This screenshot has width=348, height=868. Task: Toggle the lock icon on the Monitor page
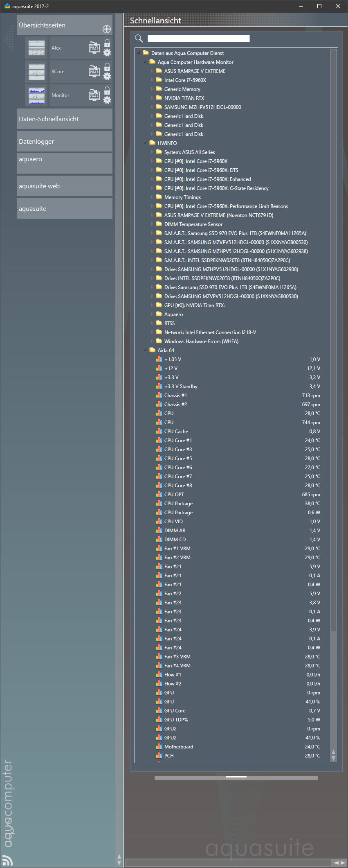point(107,90)
